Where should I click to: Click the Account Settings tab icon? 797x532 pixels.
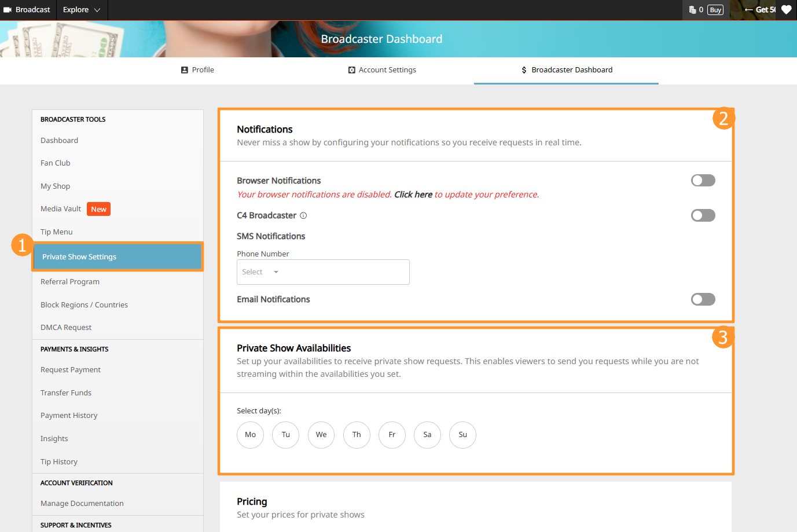pyautogui.click(x=351, y=70)
